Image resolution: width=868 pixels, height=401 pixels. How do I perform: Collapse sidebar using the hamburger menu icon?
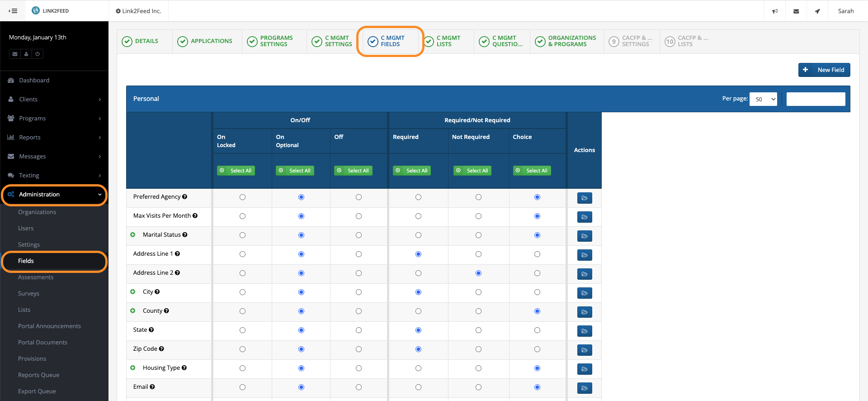tap(13, 11)
